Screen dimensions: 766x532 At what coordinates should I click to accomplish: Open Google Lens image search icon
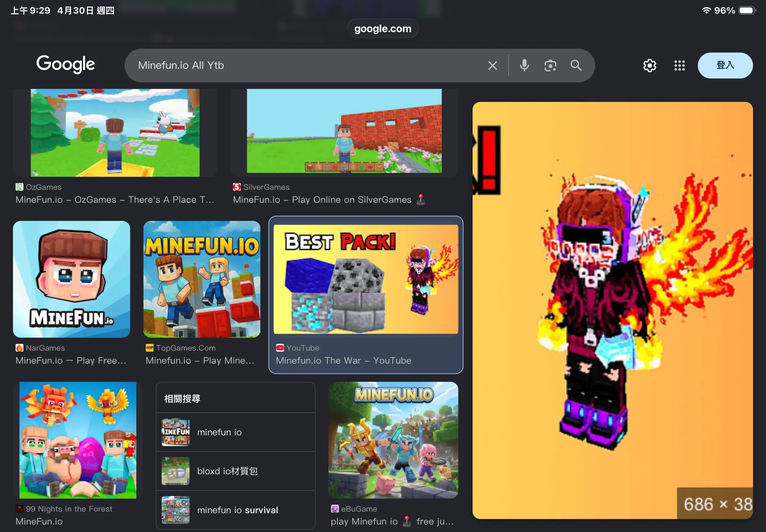point(550,65)
